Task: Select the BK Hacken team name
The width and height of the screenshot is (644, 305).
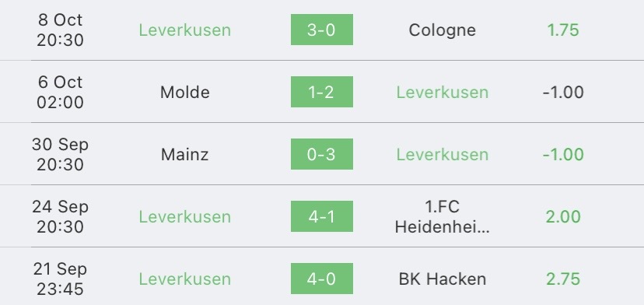Action: (443, 279)
